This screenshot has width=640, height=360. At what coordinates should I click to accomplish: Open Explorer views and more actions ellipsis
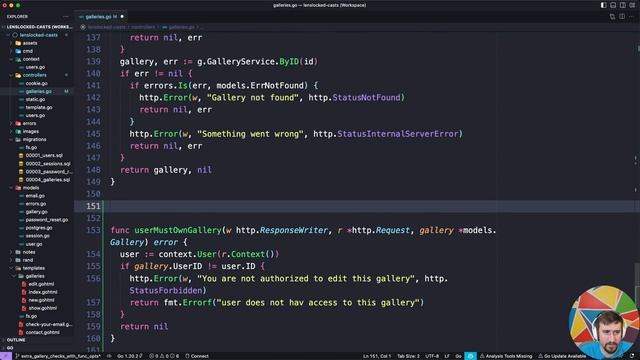pos(66,17)
